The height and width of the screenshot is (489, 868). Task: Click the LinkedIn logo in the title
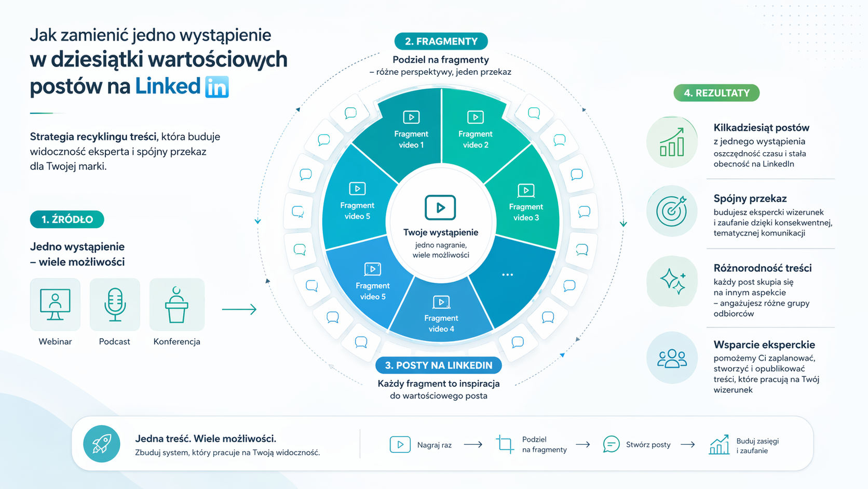217,87
